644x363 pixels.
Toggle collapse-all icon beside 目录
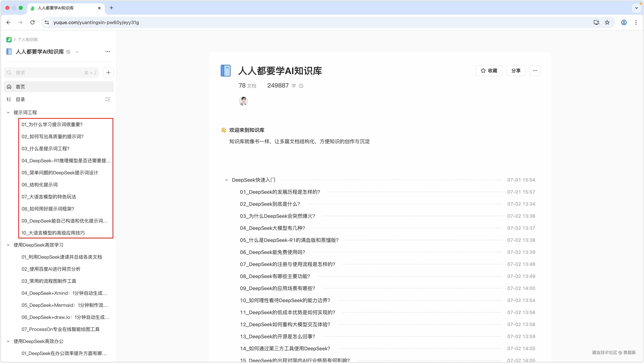tap(108, 100)
